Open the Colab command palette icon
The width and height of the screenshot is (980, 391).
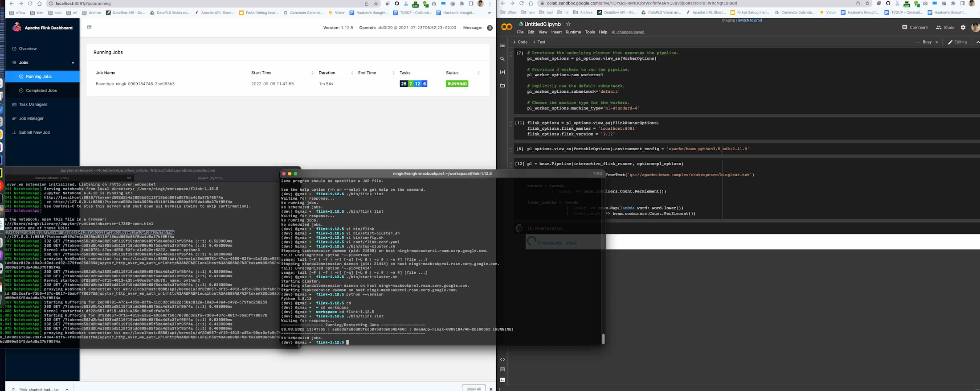point(502,370)
